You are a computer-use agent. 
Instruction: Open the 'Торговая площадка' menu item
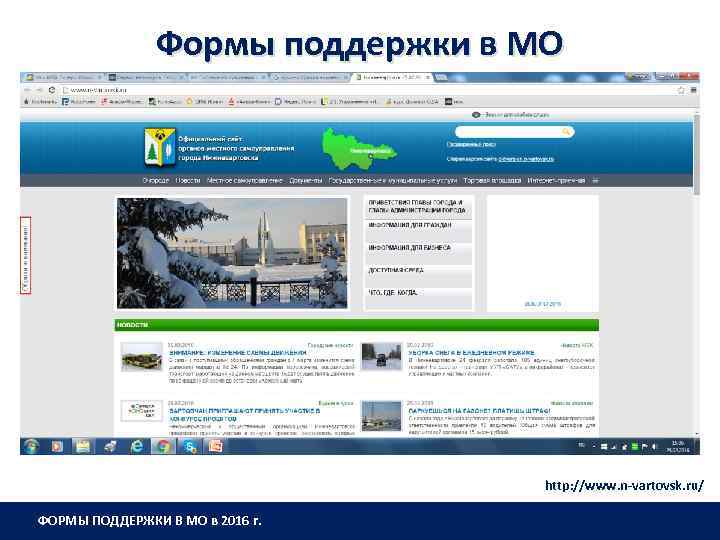click(x=492, y=180)
